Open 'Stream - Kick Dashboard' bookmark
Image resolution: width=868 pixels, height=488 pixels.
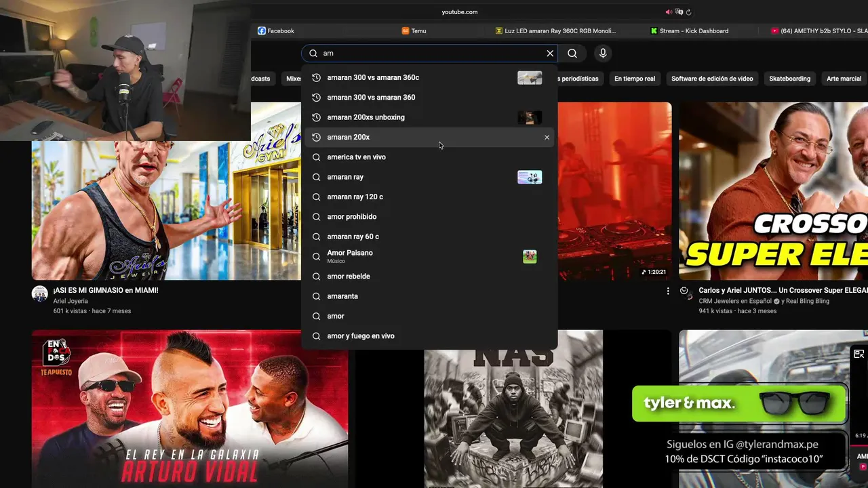tap(689, 30)
